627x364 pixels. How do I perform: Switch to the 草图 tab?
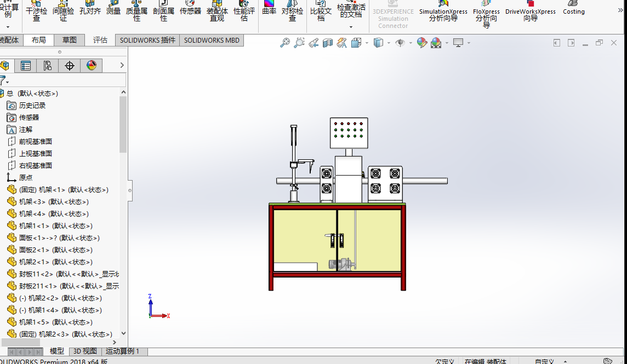coord(70,40)
